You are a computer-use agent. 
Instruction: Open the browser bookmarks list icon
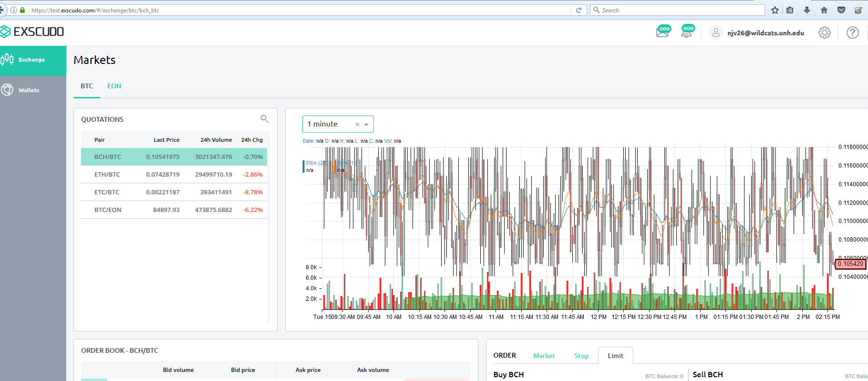(790, 10)
